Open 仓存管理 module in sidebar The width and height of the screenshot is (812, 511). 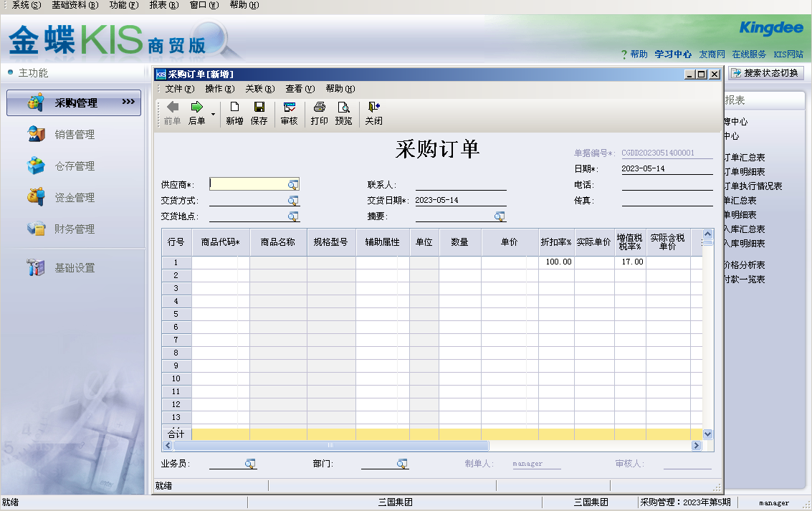pos(74,166)
